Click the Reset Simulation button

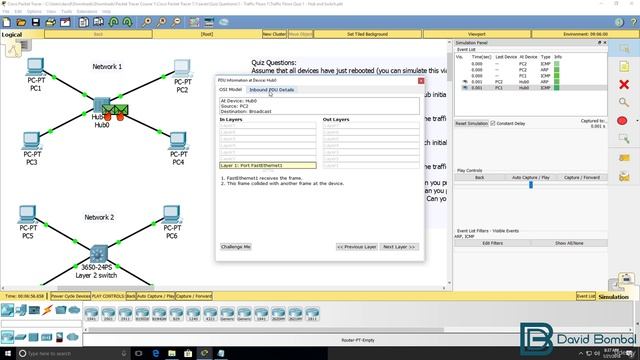(471, 123)
